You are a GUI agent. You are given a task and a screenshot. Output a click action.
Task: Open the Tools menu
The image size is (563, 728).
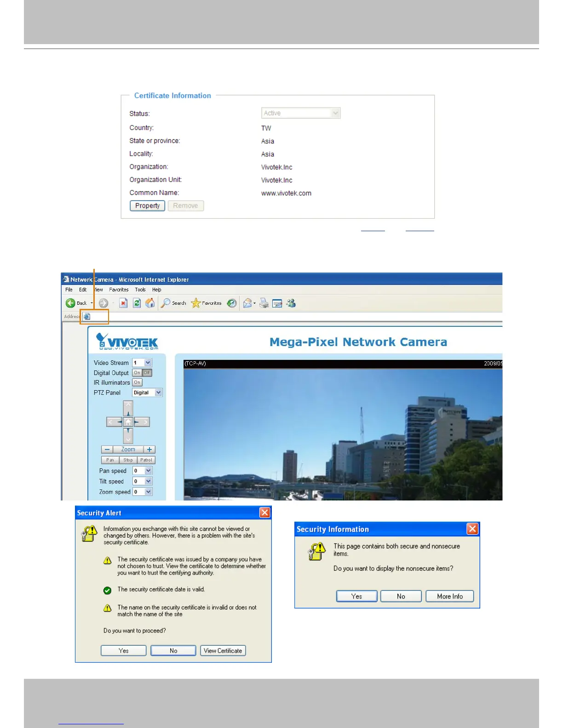pos(140,290)
